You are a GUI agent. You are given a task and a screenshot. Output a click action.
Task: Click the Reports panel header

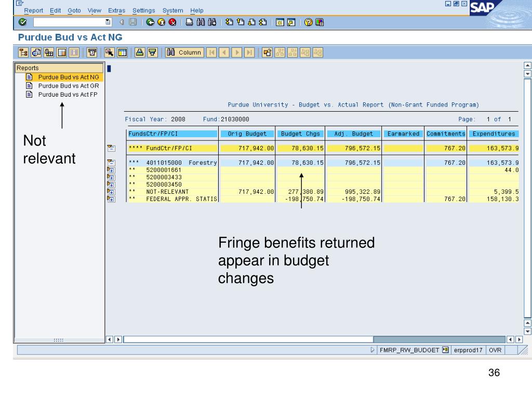(59, 68)
